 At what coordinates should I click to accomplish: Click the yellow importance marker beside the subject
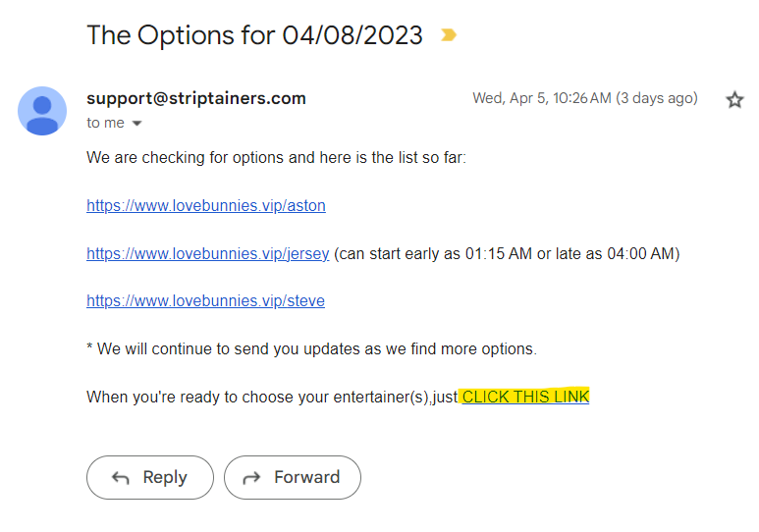click(449, 35)
